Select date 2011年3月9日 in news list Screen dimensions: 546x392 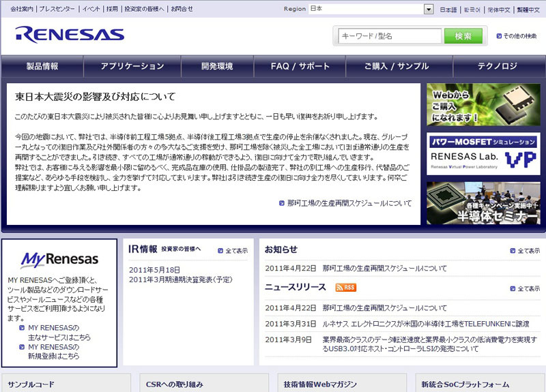pos(288,340)
